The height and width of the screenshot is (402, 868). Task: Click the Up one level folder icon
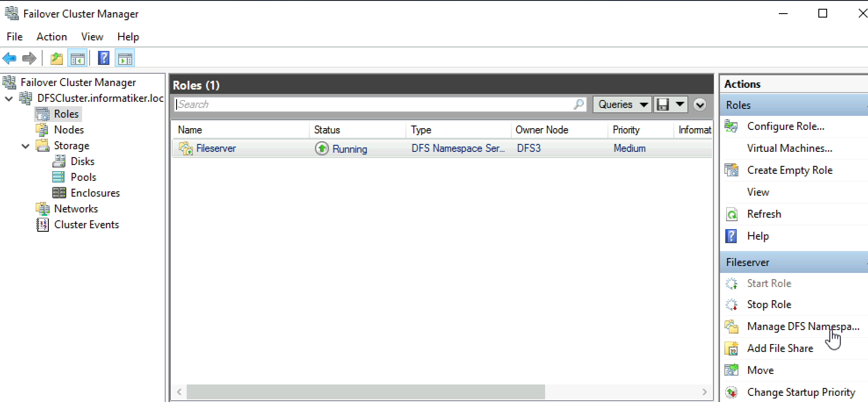click(x=57, y=58)
